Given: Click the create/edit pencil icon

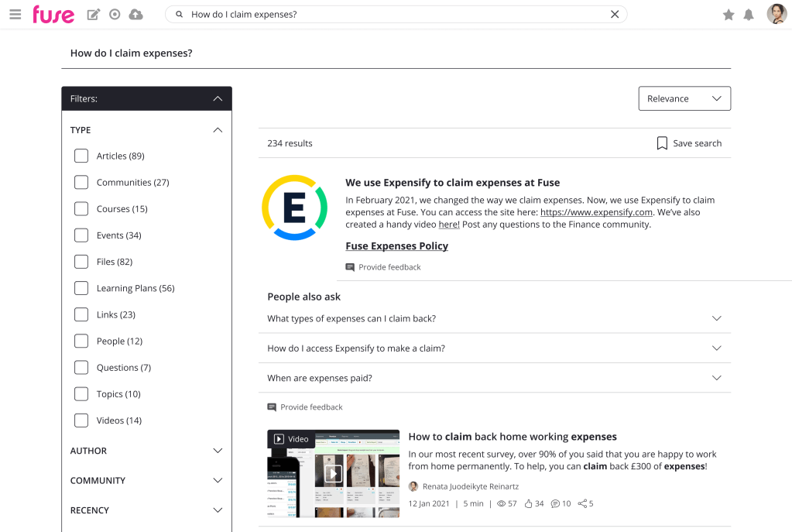Looking at the screenshot, I should point(94,15).
